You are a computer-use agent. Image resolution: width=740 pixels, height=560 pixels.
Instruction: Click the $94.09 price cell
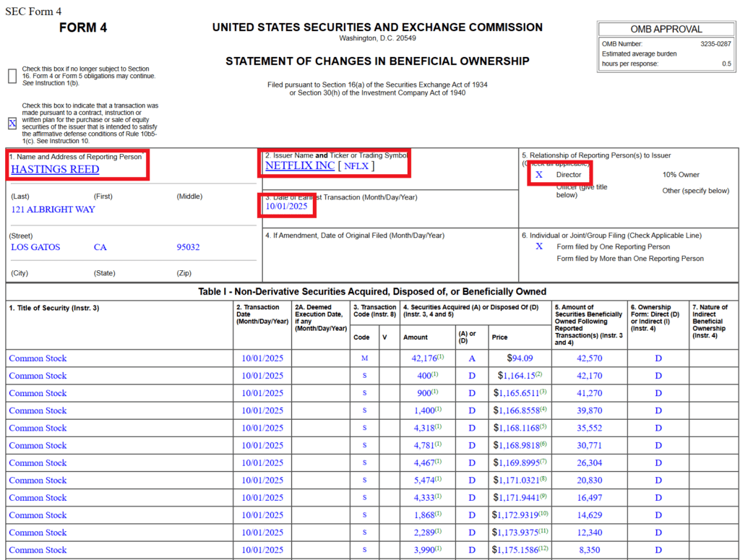click(x=520, y=358)
